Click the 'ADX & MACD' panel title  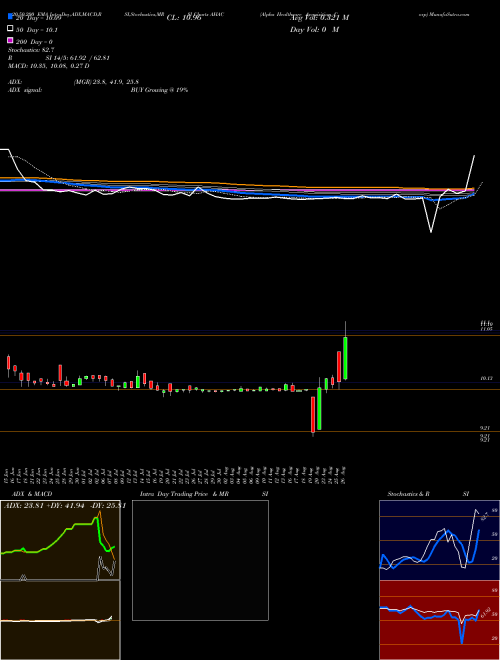tap(32, 494)
